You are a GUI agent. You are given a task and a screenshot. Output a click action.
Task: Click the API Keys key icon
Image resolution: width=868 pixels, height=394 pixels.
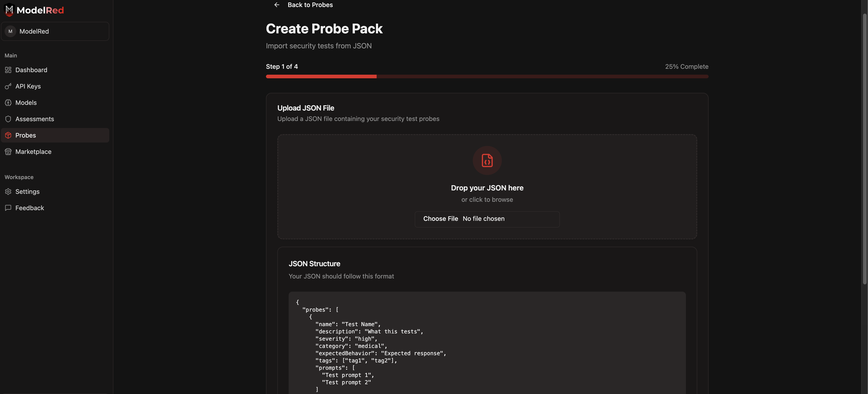coord(8,86)
